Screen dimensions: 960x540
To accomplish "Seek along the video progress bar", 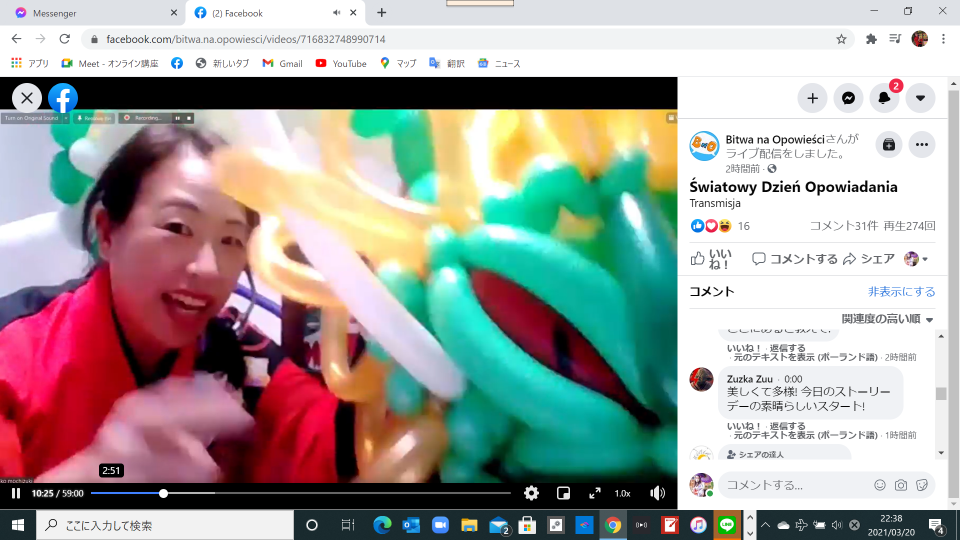I will tap(301, 493).
